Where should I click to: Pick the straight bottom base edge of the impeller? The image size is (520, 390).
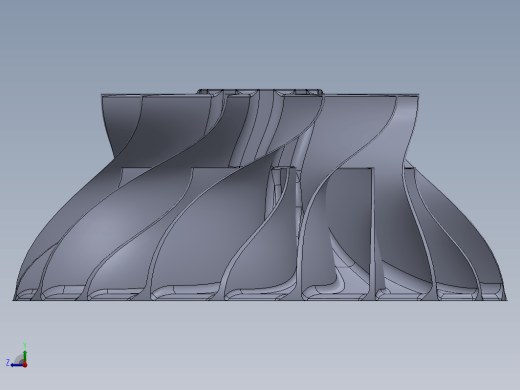point(260,300)
